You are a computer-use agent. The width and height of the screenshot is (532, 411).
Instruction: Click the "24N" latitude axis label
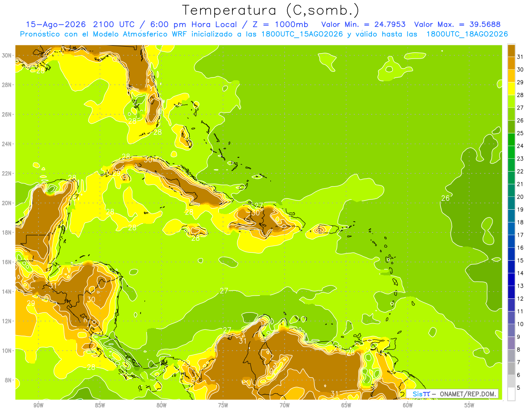[x=8, y=144]
